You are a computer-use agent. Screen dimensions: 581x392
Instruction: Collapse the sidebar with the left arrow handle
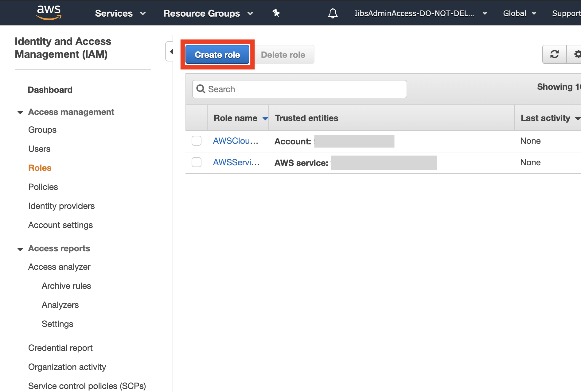[x=171, y=52]
